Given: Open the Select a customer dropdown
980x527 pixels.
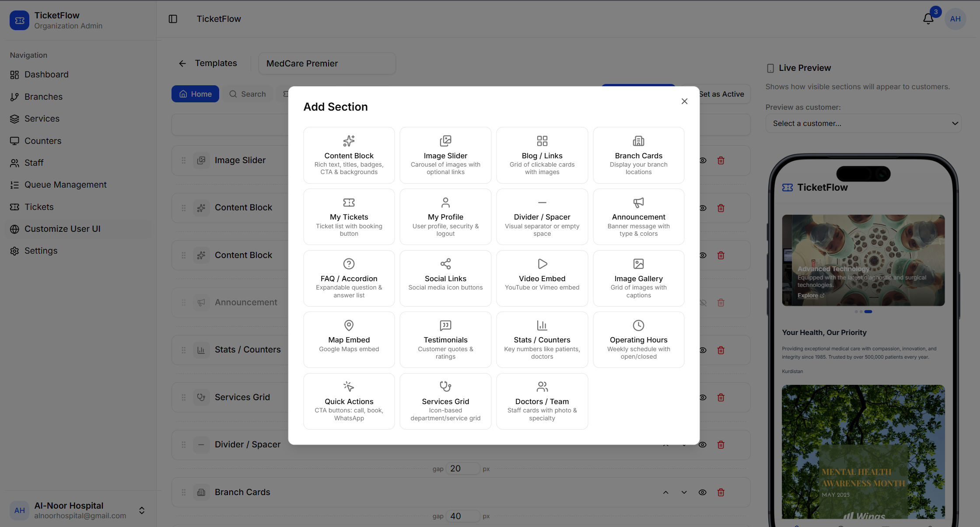Looking at the screenshot, I should click(x=863, y=123).
